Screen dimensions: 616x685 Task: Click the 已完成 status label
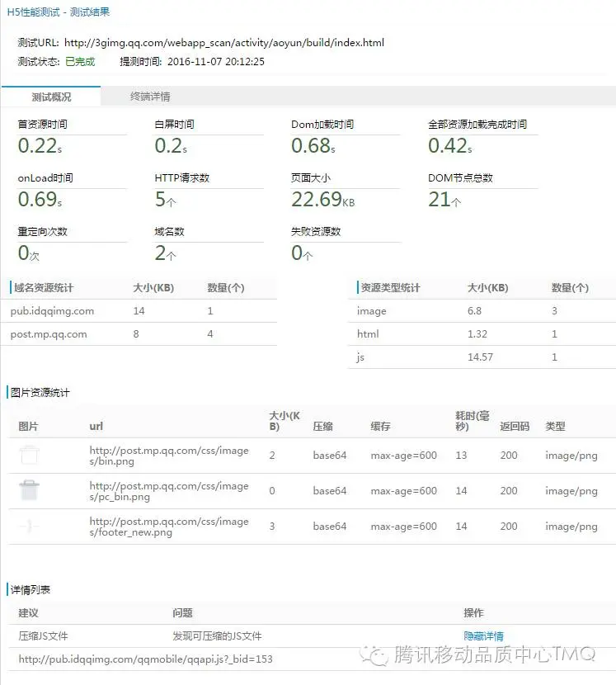[x=80, y=62]
